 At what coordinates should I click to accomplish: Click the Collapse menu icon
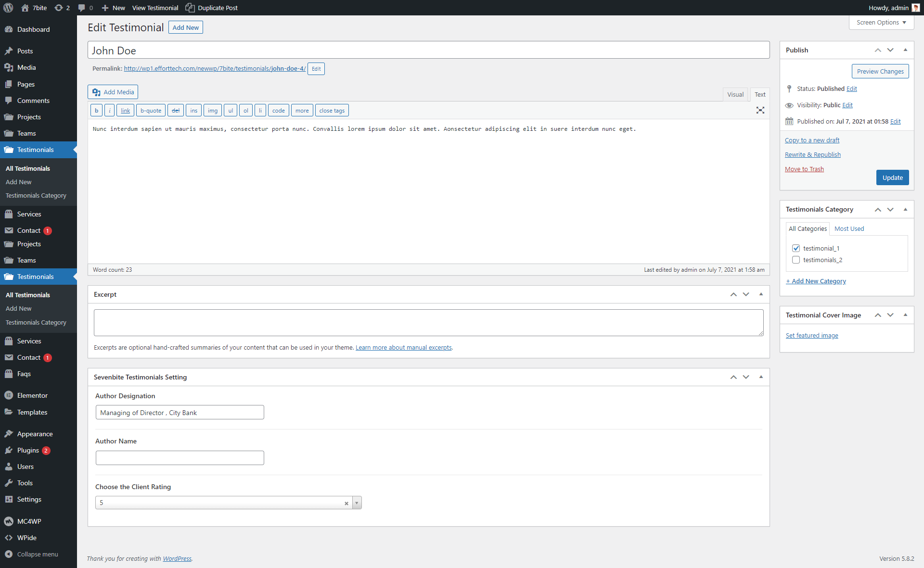click(9, 554)
